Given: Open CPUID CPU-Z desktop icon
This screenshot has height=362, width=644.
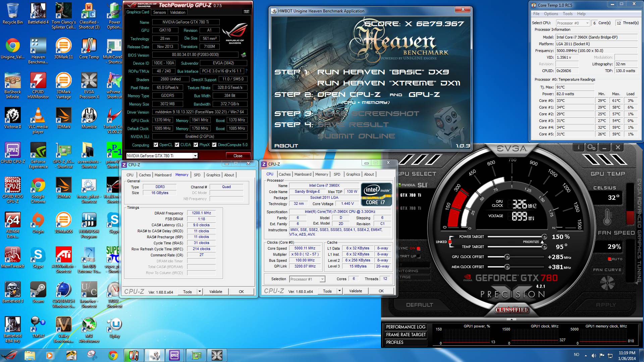Looking at the screenshot, I should pyautogui.click(x=13, y=154).
